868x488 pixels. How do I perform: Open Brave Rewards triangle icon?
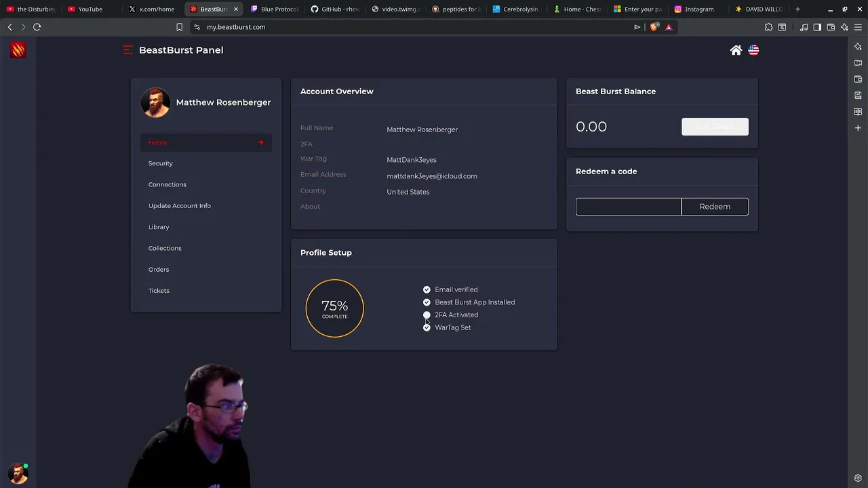click(x=669, y=27)
